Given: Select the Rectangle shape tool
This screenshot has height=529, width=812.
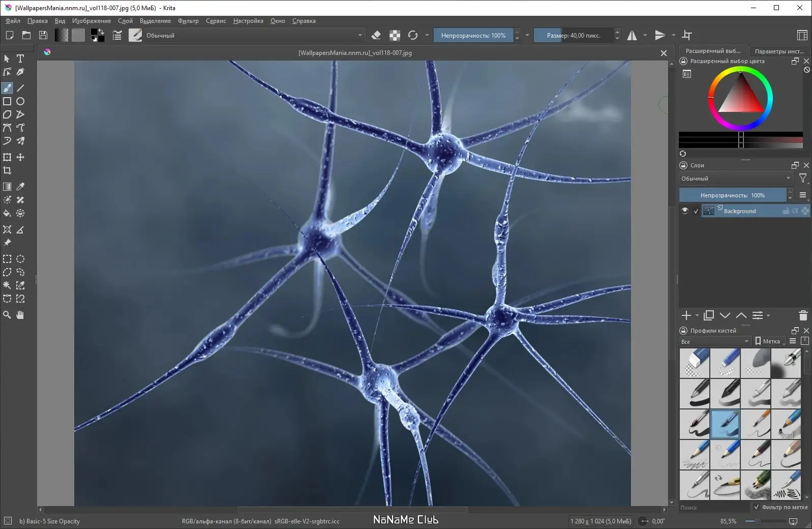Looking at the screenshot, I should [7, 101].
